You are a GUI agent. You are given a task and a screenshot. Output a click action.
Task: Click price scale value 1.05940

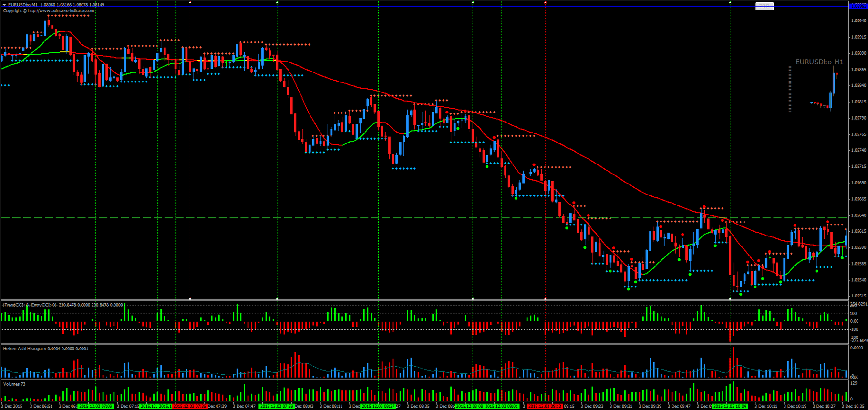pyautogui.click(x=858, y=21)
